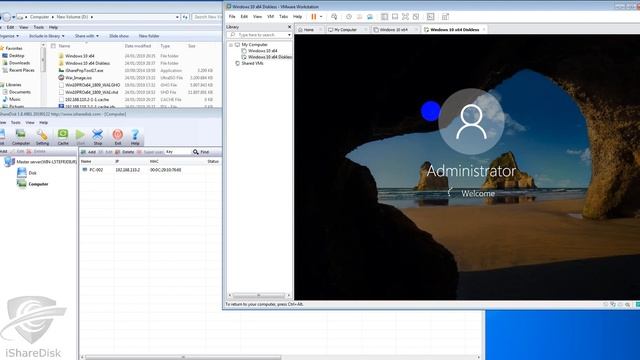Add a computer in iShareDisk client list toolbar
This screenshot has height=360, width=640.
pos(89,152)
